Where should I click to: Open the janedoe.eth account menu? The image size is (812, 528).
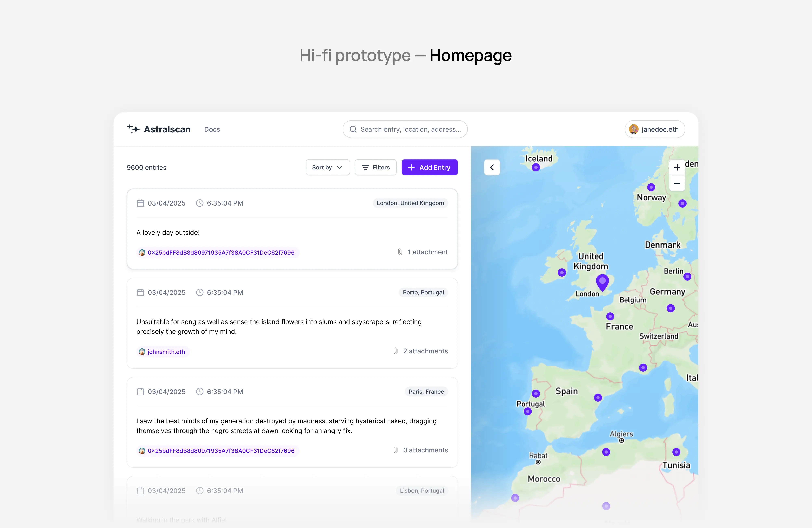(655, 129)
